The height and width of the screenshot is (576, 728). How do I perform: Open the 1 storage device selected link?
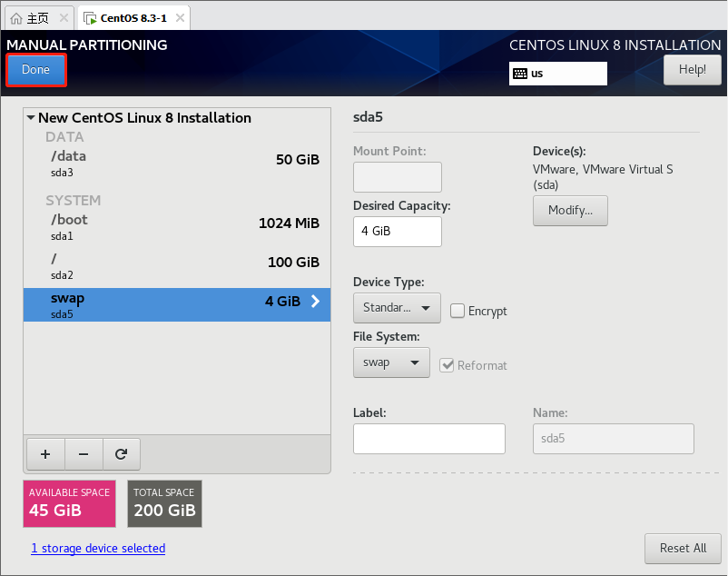98,548
